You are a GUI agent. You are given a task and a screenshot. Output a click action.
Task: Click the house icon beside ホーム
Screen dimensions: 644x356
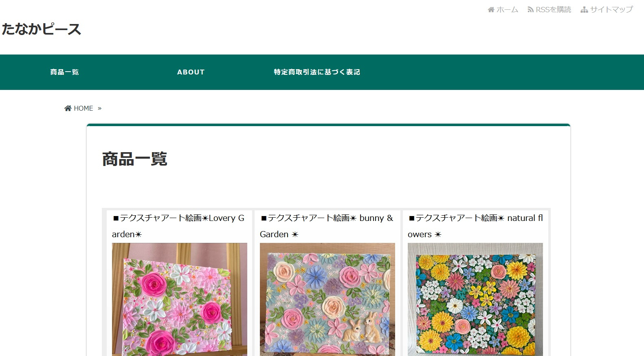tap(491, 10)
